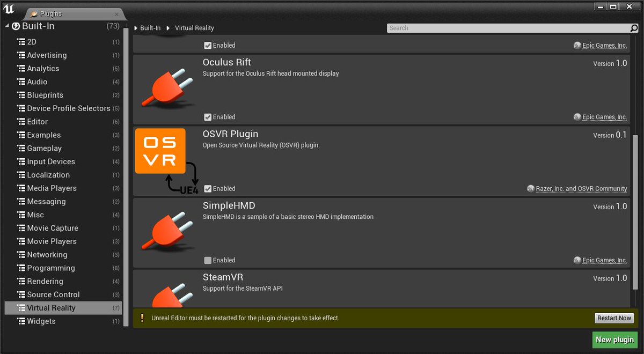The width and height of the screenshot is (644, 354).
Task: Click the Audio category list icon
Action: click(x=21, y=82)
